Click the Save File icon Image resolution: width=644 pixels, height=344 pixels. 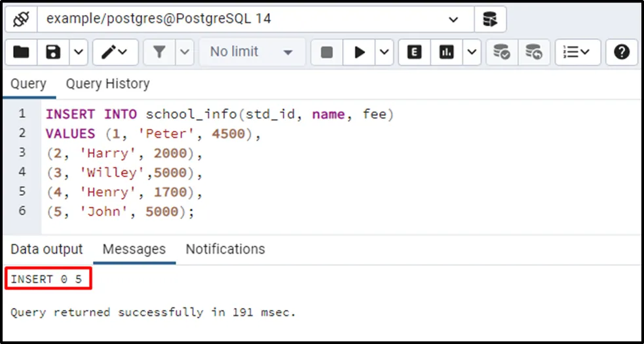coord(54,52)
